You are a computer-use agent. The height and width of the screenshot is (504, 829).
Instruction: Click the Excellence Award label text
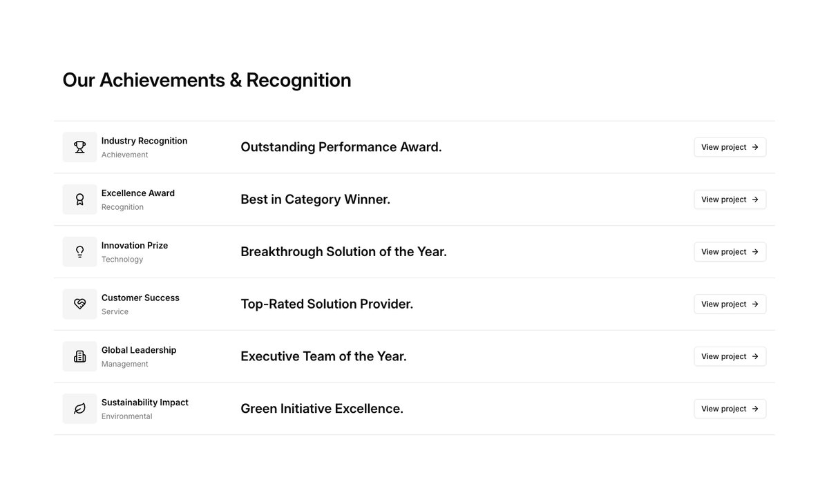138,193
